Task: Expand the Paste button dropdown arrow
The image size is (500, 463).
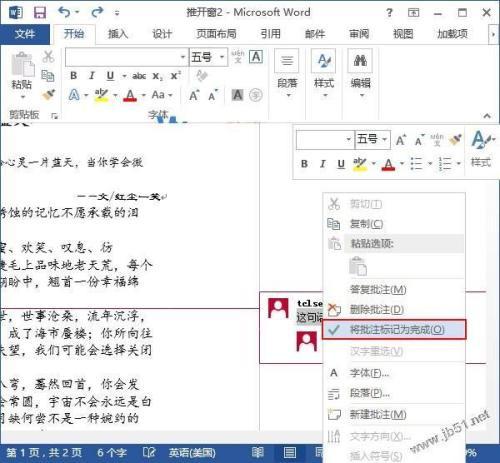Action: (23, 97)
